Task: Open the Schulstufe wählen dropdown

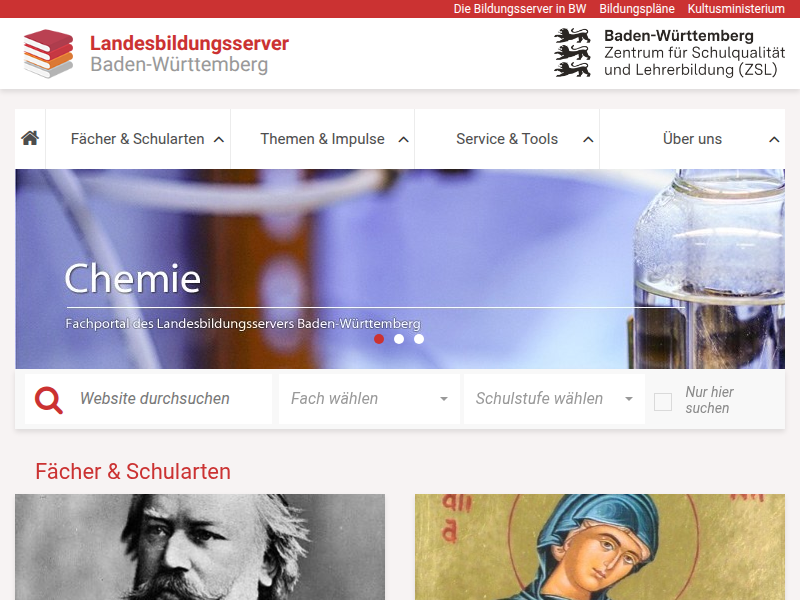Action: (x=554, y=399)
